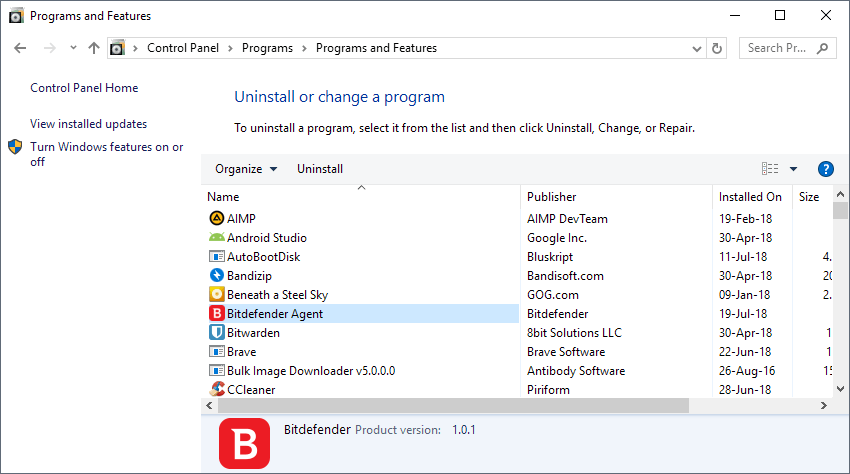Click the large Bitdefender logo in details pane
The width and height of the screenshot is (850, 474).
pos(244,443)
